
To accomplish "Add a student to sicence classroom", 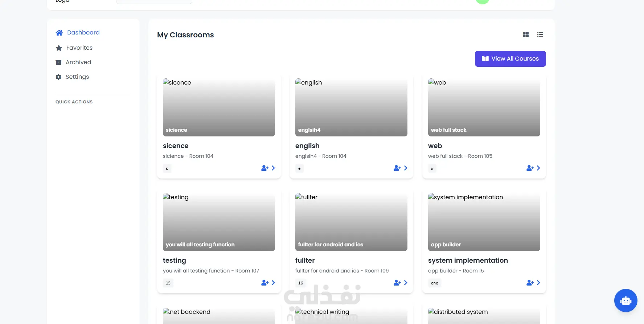I will pos(265,168).
